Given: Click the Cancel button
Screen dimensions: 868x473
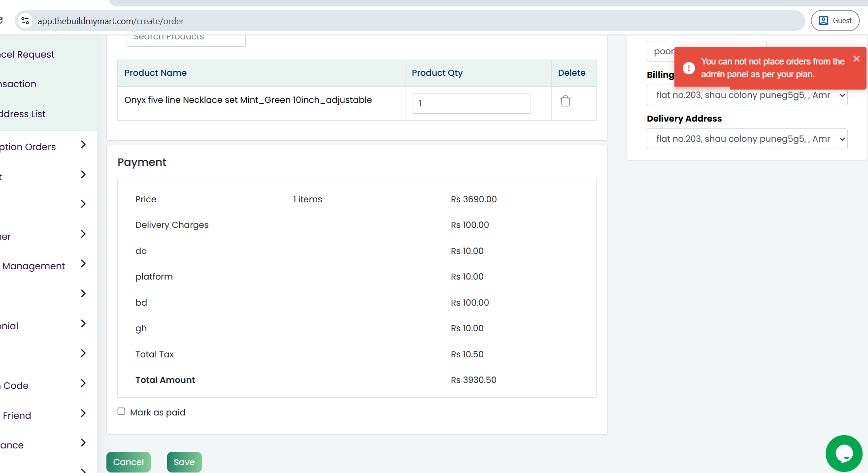Looking at the screenshot, I should click(129, 462).
